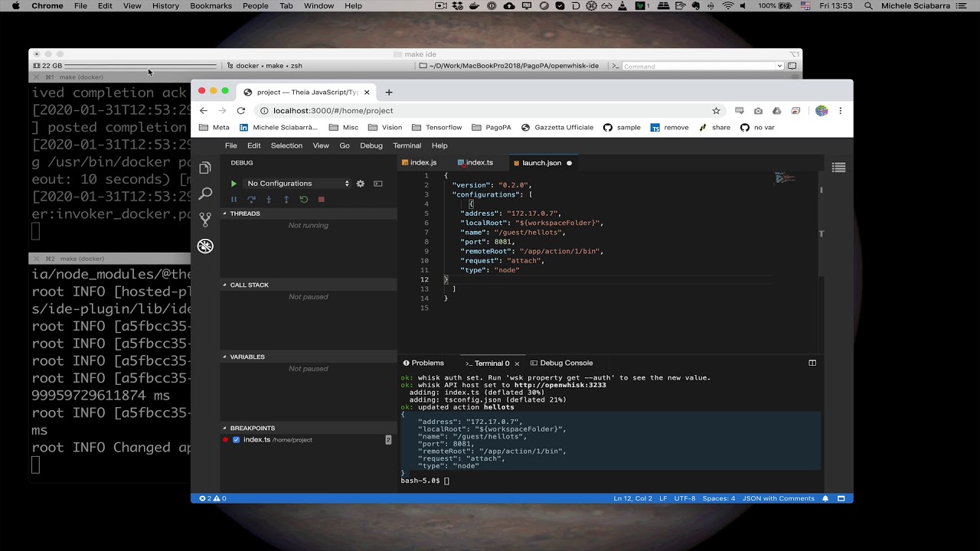Select the index.ts /home/project breakpoint row

[309, 440]
